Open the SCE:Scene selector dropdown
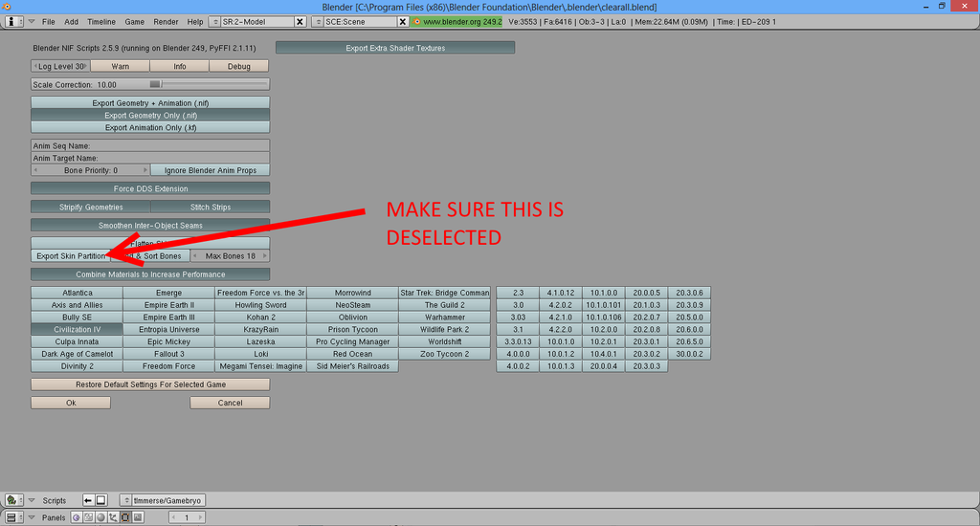The width and height of the screenshot is (980, 526). pyautogui.click(x=318, y=22)
